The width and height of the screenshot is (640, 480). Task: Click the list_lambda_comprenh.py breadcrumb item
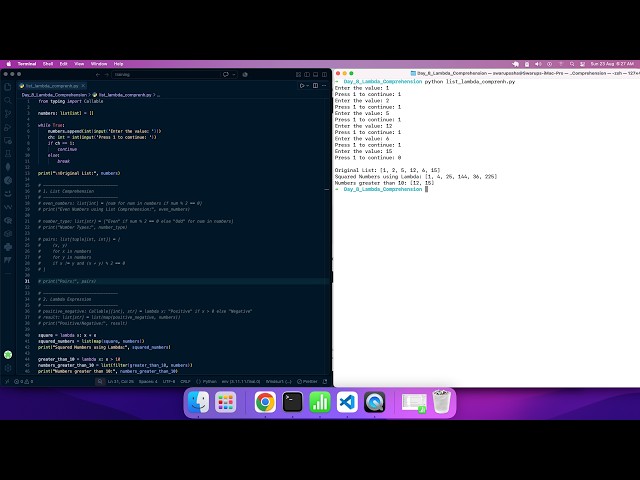click(122, 95)
